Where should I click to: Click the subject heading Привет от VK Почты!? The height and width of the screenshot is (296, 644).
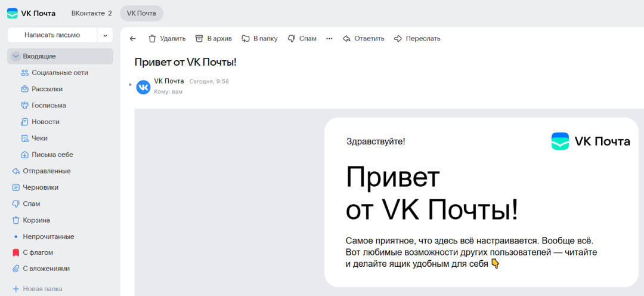185,62
